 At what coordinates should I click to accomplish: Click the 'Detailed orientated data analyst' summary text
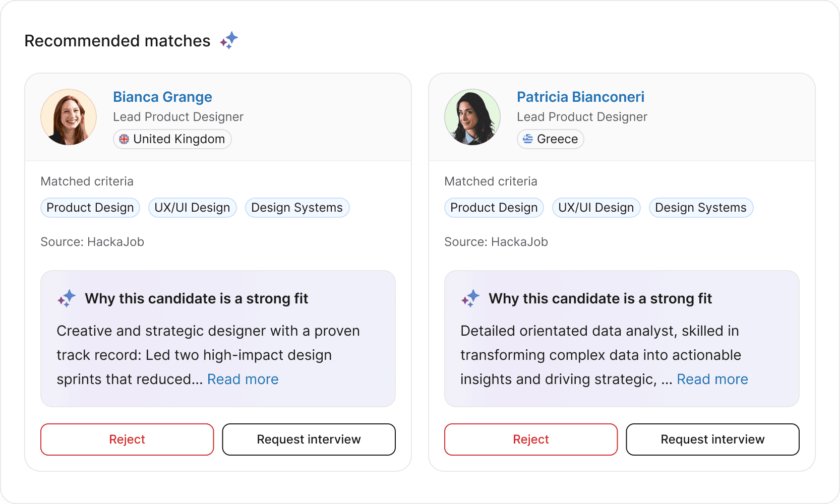coord(601,355)
